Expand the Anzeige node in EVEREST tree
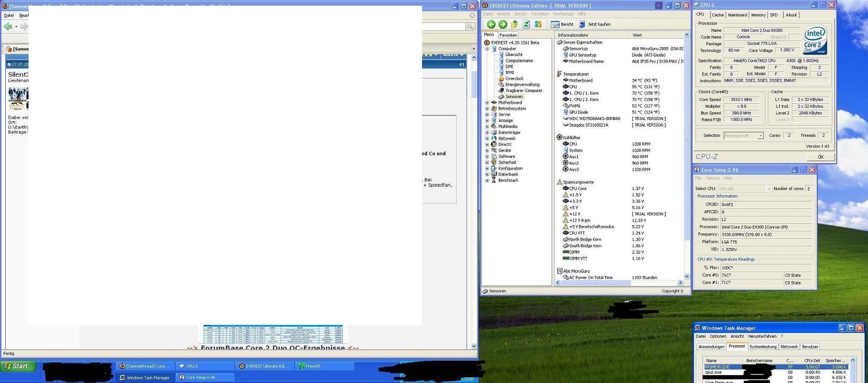 point(487,120)
